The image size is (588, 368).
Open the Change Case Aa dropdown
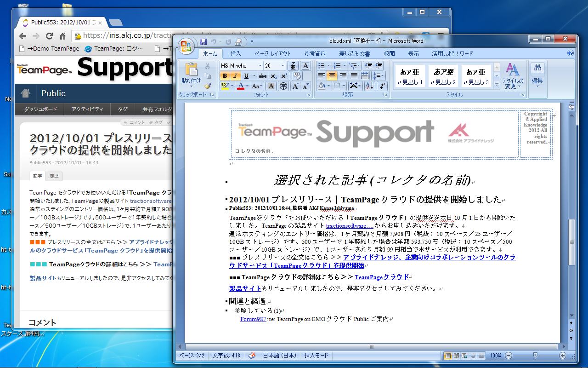tap(257, 86)
